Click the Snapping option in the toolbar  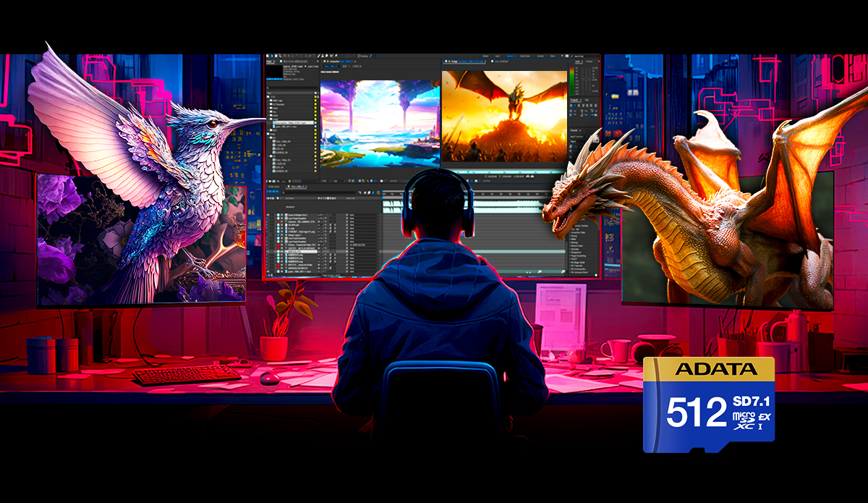pos(363,56)
